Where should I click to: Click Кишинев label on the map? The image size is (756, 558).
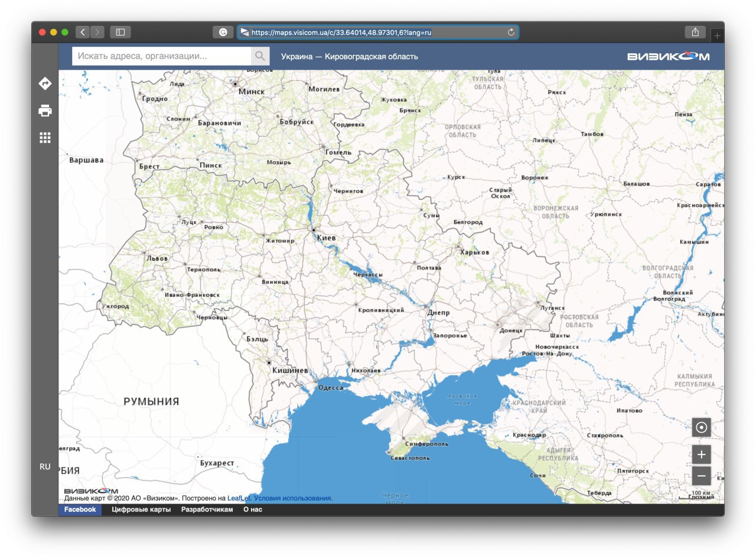290,370
